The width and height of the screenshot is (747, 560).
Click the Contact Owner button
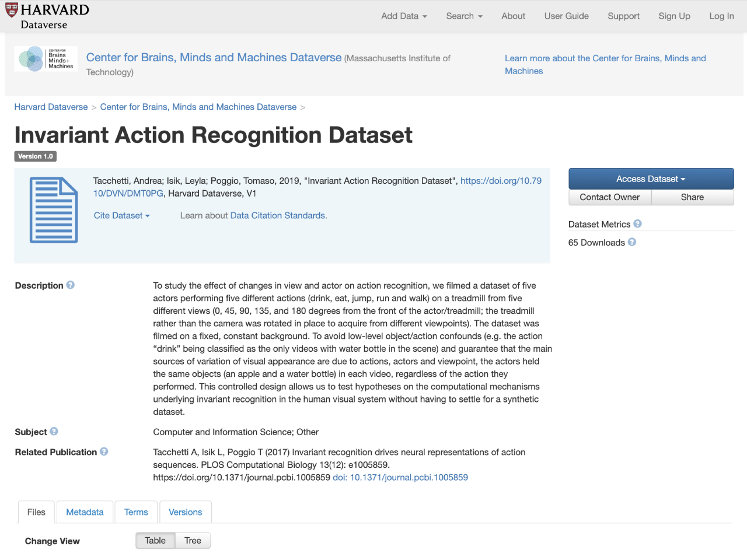[x=610, y=197]
